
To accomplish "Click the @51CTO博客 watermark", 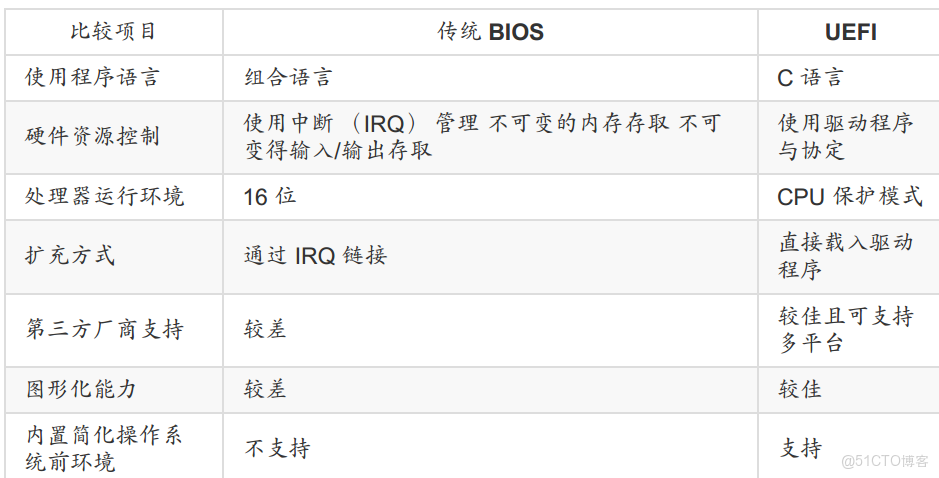I will 885,461.
